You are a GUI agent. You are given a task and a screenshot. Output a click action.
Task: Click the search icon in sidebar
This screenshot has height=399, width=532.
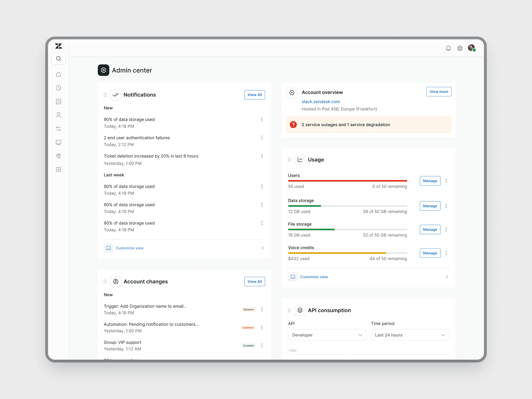click(x=59, y=59)
